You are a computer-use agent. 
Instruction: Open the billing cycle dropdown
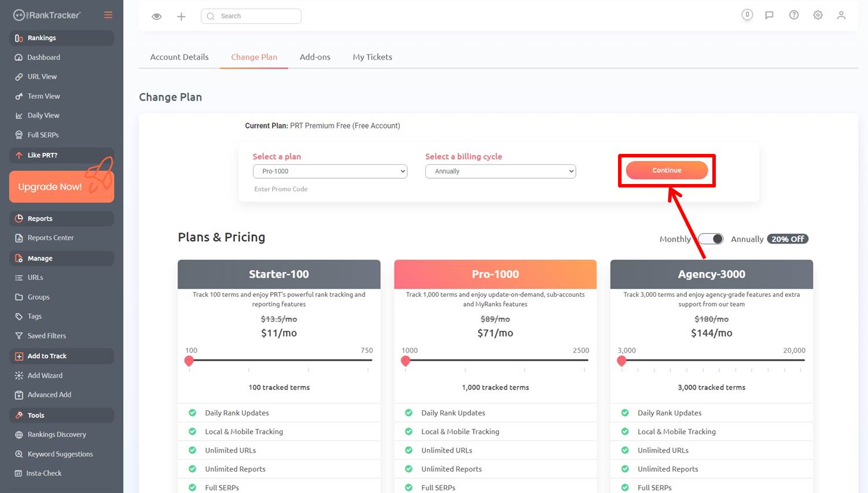(501, 171)
